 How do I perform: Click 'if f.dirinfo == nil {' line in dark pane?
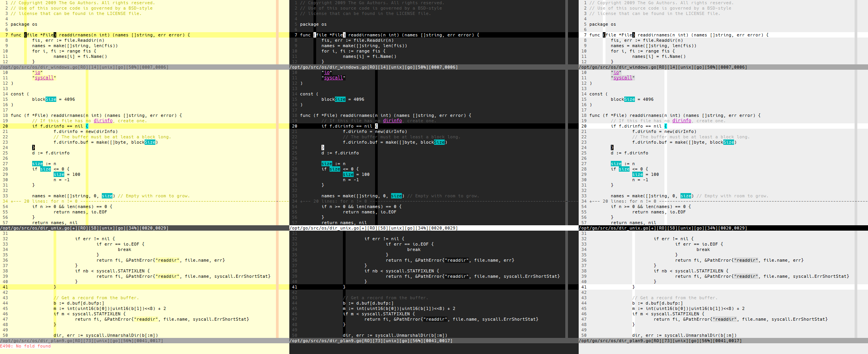pyautogui.click(x=349, y=126)
